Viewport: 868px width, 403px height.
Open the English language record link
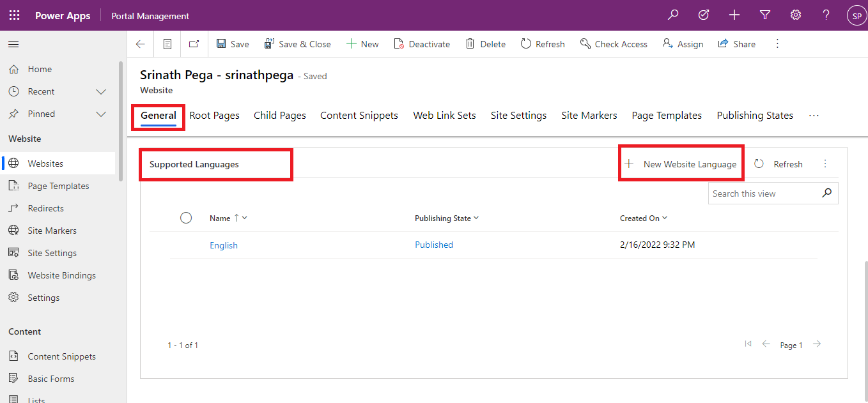click(x=224, y=245)
